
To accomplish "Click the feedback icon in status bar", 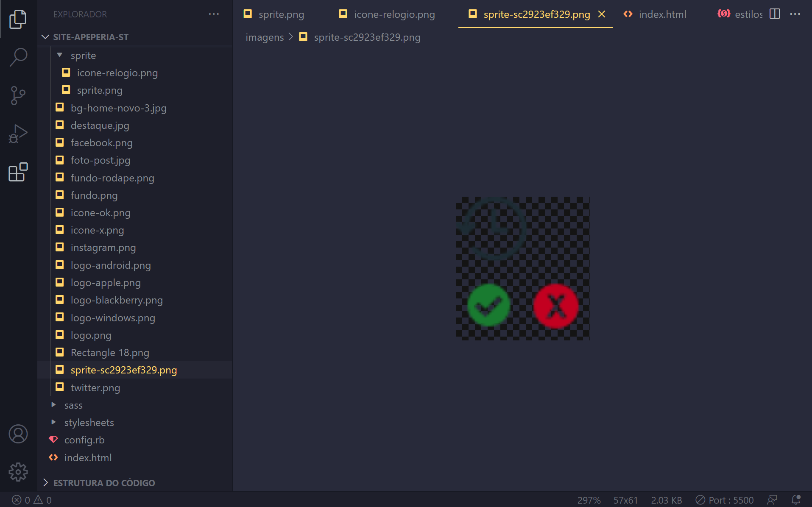I will [772, 500].
